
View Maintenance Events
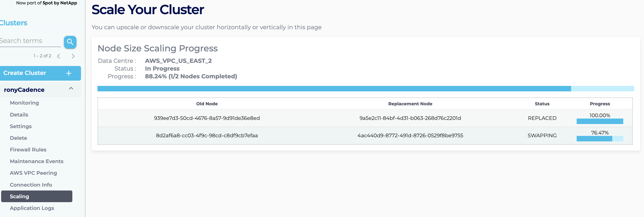click(37, 161)
